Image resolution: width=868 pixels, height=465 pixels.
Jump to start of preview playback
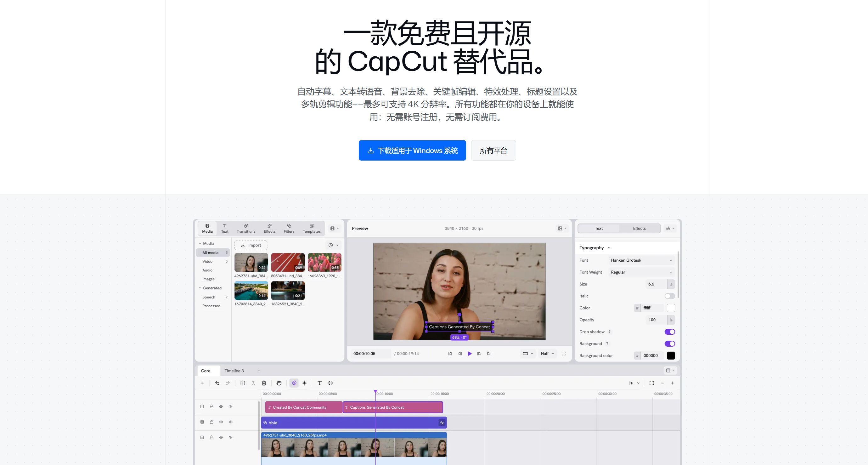pos(450,354)
